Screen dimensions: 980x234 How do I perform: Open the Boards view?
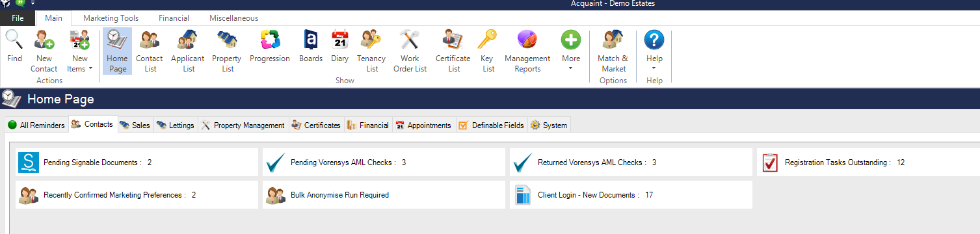pyautogui.click(x=311, y=47)
